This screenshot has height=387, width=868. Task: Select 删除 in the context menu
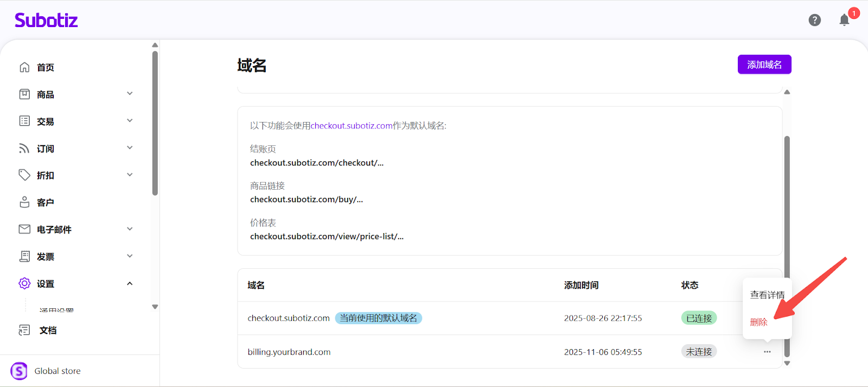click(758, 322)
